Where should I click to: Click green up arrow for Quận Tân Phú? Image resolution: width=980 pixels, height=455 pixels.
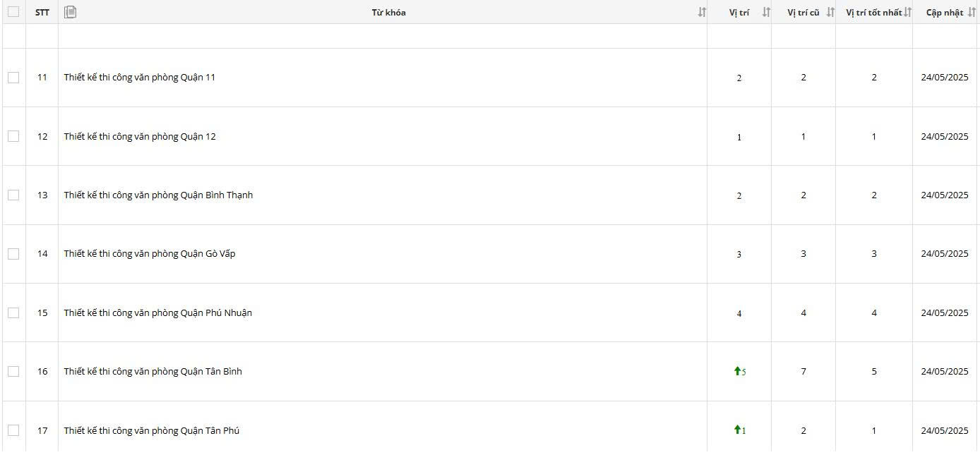pos(737,430)
